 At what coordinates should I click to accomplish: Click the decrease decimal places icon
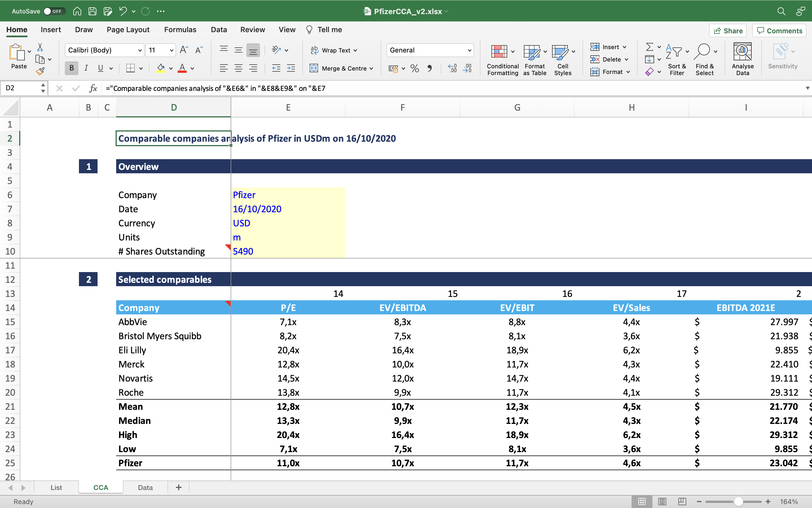pos(467,69)
